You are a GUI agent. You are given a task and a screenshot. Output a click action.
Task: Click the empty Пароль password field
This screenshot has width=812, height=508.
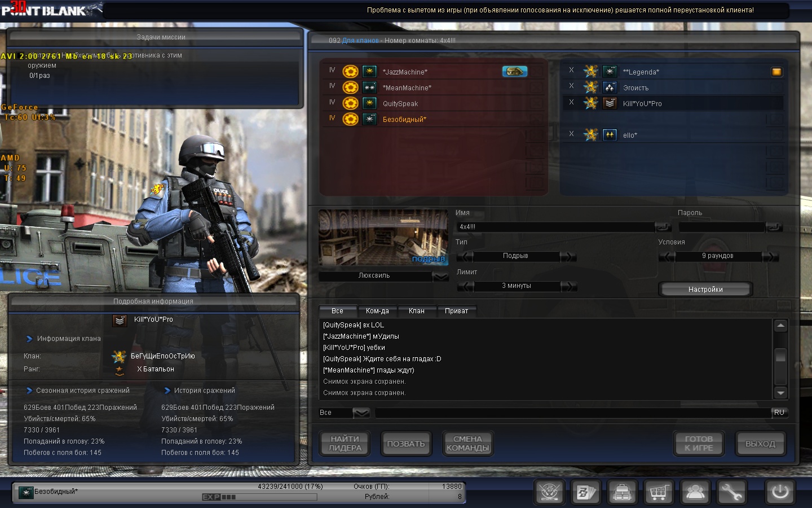(x=722, y=227)
